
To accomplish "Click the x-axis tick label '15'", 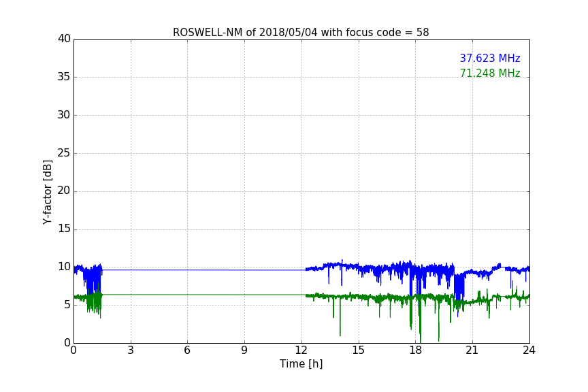I will pos(359,350).
